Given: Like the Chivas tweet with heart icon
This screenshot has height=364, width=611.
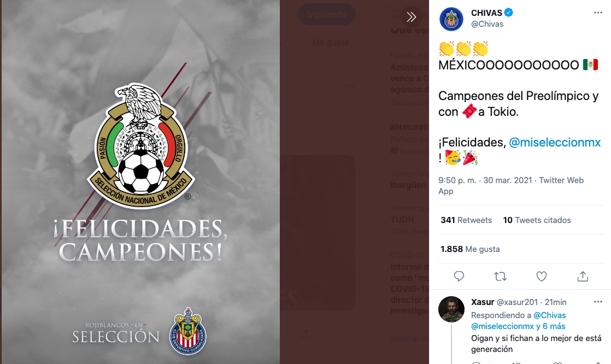Looking at the screenshot, I should (542, 277).
